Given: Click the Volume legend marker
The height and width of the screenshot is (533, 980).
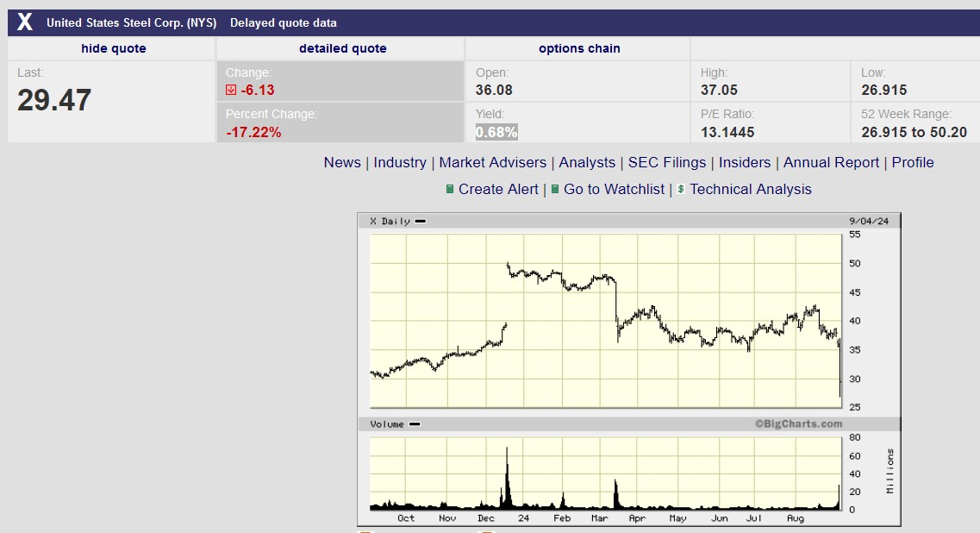Looking at the screenshot, I should point(415,424).
